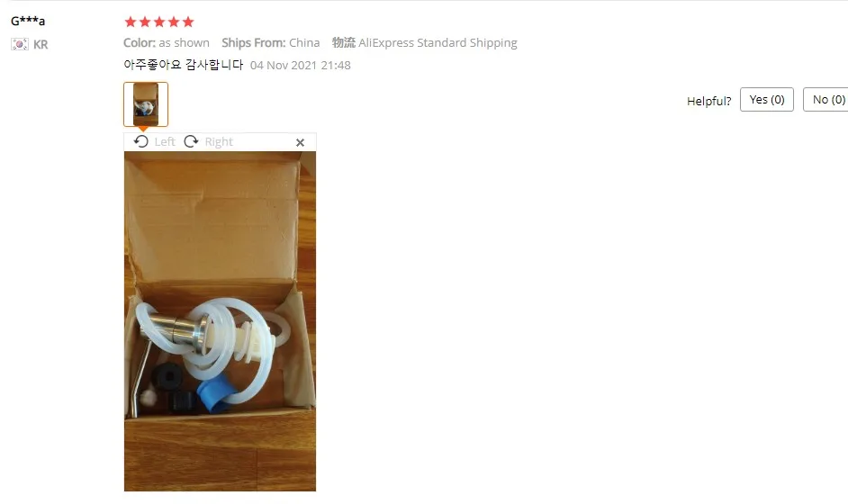Viewport: 848px width, 504px height.
Task: Mark review unhelpful with No (0)
Action: click(827, 100)
